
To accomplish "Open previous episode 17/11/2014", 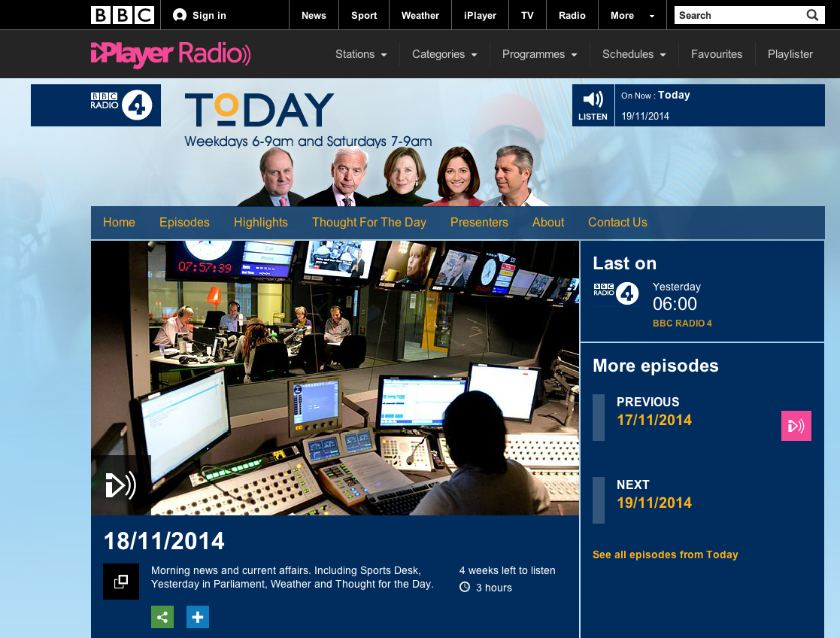I will coord(654,421).
